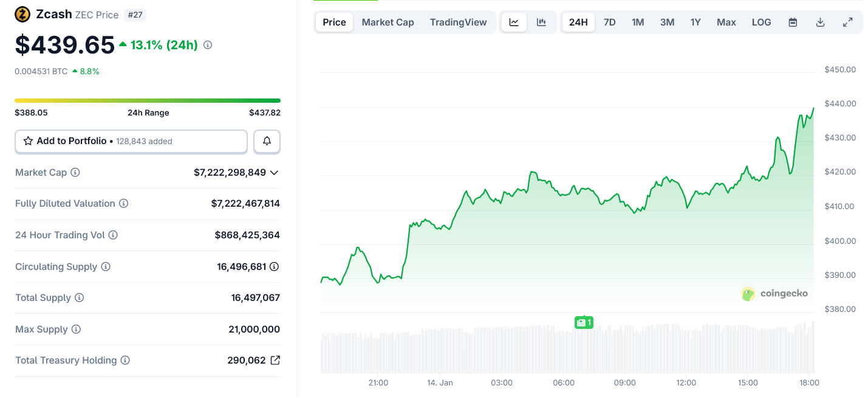The width and height of the screenshot is (868, 397).
Task: Click the 24h Range price bar
Action: tap(148, 100)
